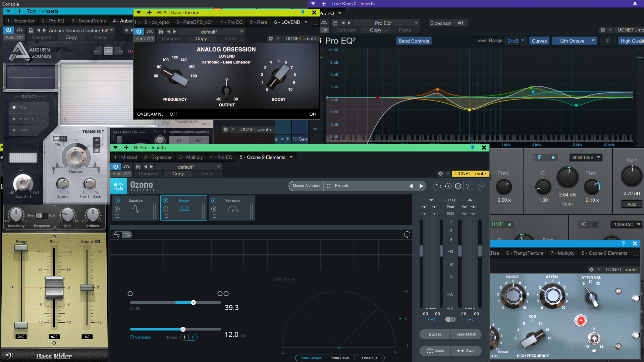This screenshot has height=362, width=644.
Task: Toggle Ozone plugin power in Hi-Hat window
Action: tap(116, 167)
